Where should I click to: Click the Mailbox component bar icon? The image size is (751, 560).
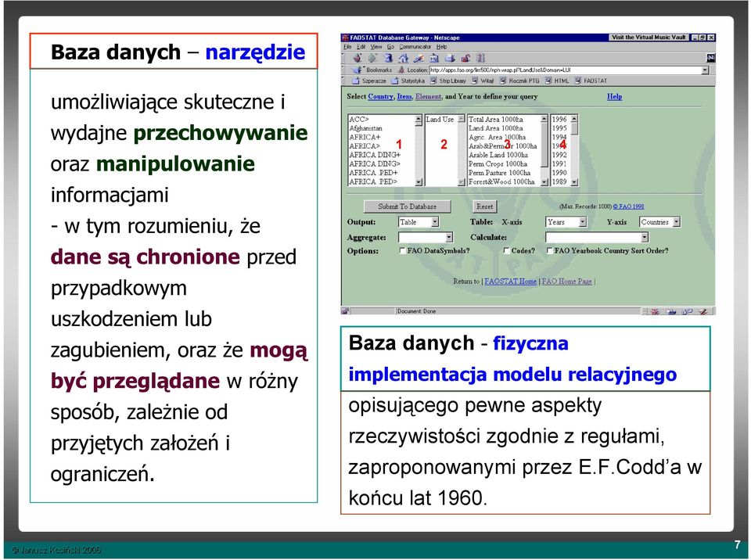click(x=671, y=312)
